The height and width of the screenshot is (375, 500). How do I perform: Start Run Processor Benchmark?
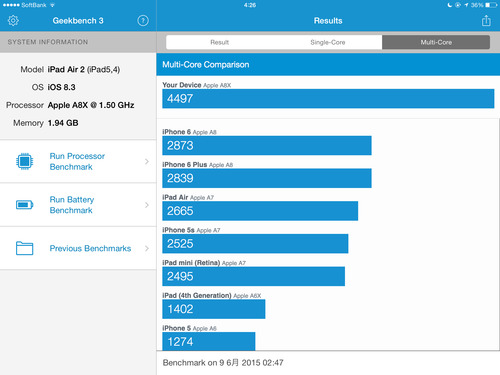click(78, 161)
